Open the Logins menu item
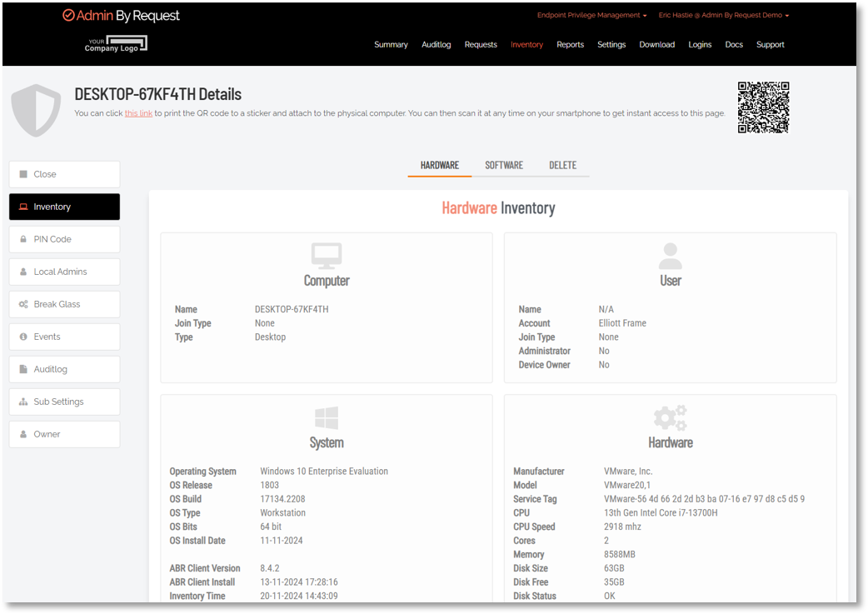Viewport: 868px width, 614px height. (x=700, y=45)
